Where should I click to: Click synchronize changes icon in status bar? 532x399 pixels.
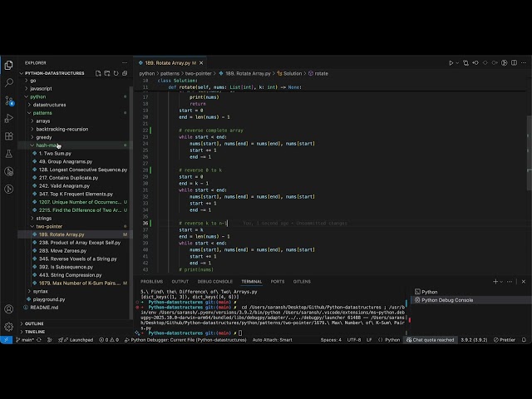(x=39, y=340)
